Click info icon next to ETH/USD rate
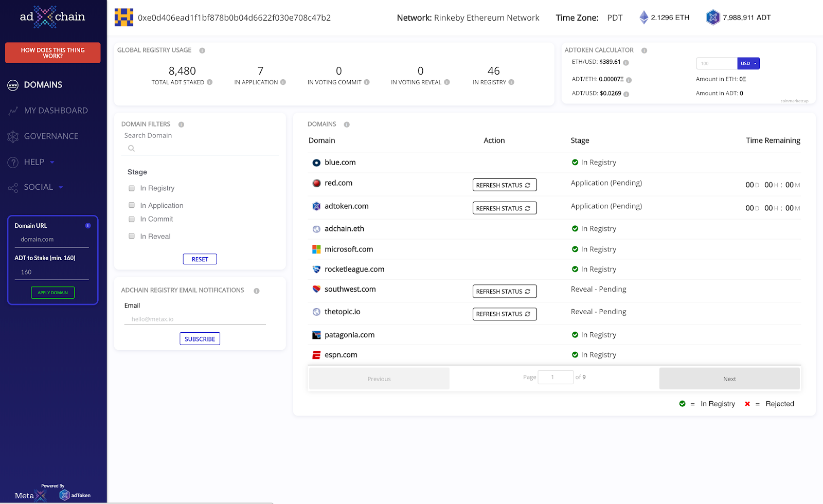This screenshot has width=823, height=504. click(626, 63)
